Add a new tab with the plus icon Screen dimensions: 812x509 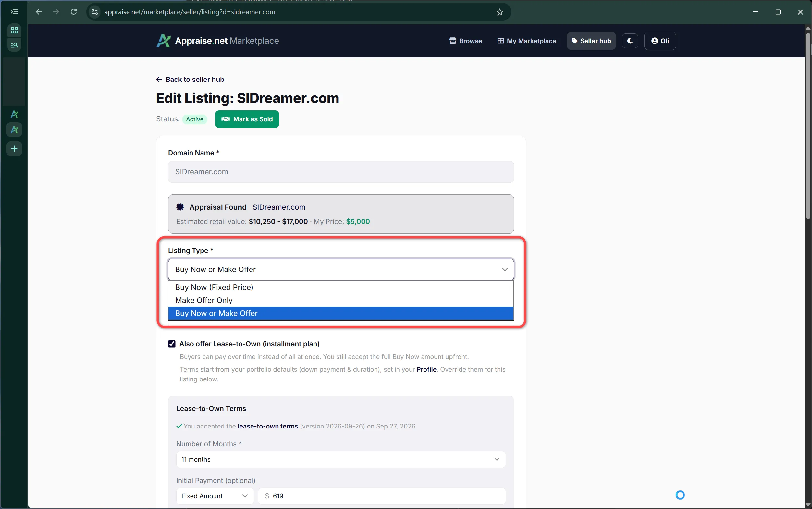click(x=14, y=148)
